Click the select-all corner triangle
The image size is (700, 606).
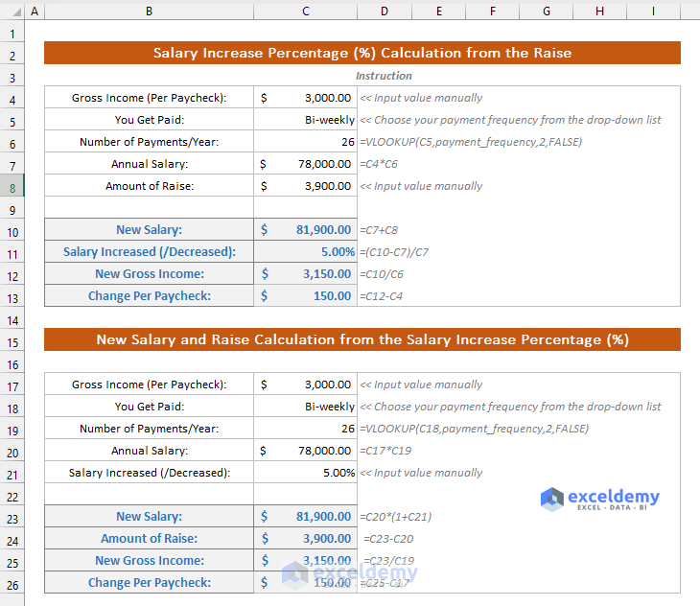16,12
